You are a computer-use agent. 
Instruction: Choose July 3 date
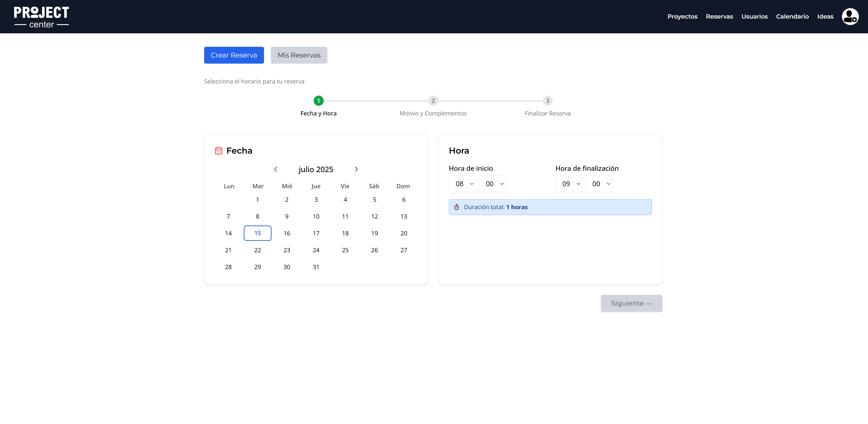point(316,199)
